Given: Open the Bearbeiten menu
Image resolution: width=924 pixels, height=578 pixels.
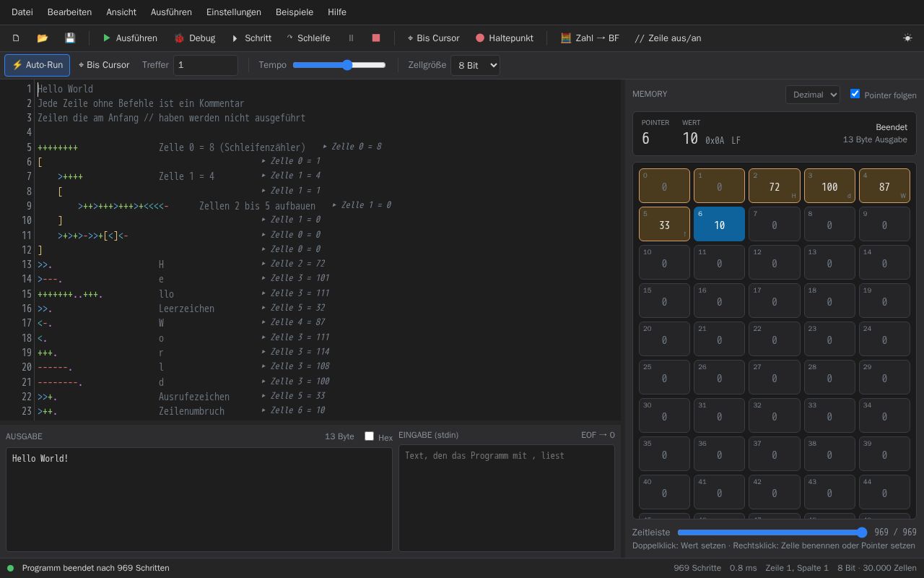Looking at the screenshot, I should point(69,12).
